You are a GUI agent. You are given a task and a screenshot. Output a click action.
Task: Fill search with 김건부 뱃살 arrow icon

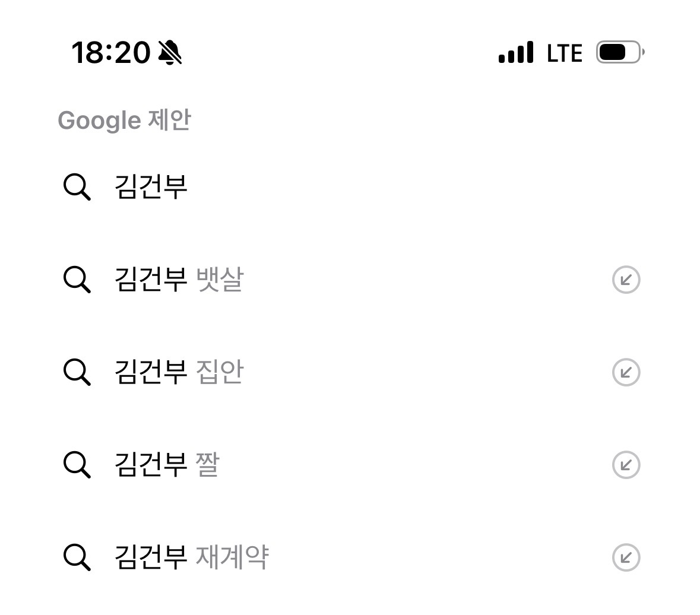626,280
